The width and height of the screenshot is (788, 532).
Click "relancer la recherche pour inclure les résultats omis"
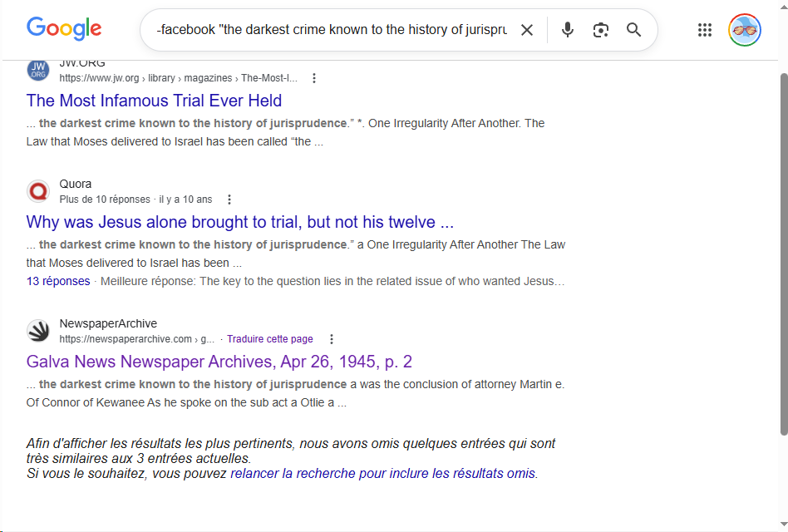click(x=382, y=474)
